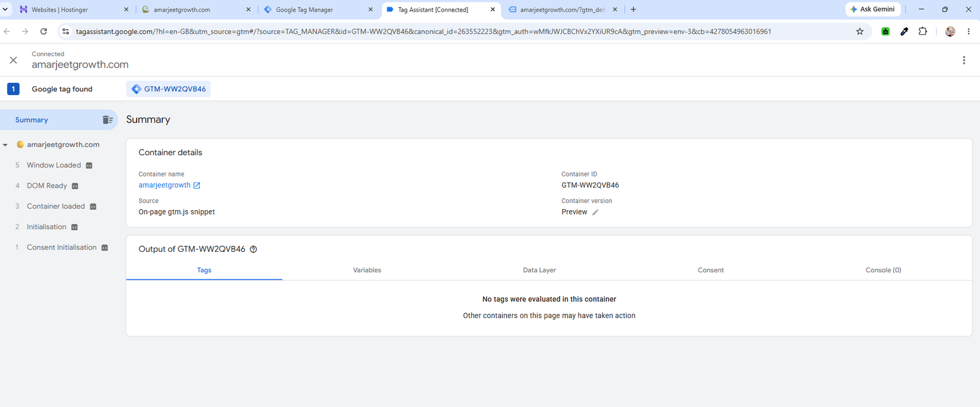Switch to the Console (0) tab
The height and width of the screenshot is (407, 980).
pos(883,270)
